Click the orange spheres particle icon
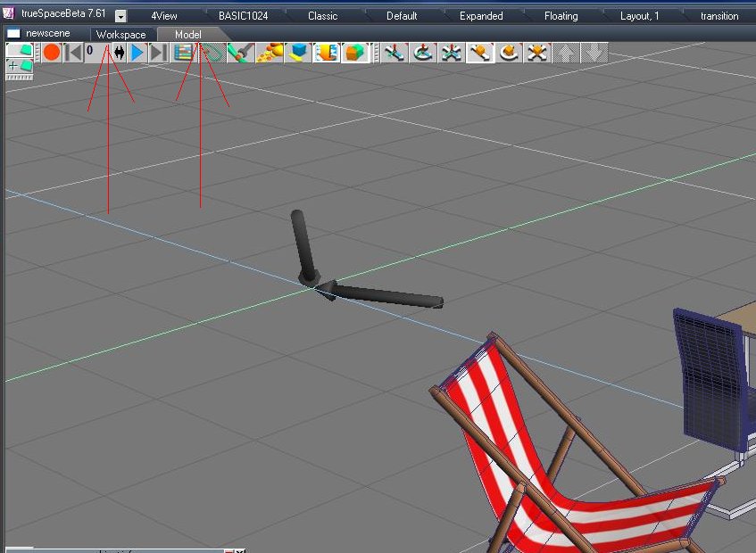This screenshot has height=553, width=756. [270, 52]
